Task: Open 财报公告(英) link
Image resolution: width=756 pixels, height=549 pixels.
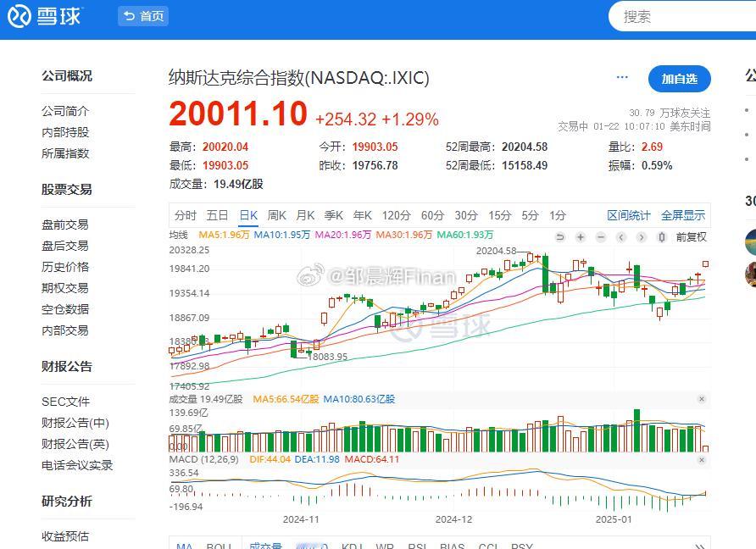Action: click(75, 444)
